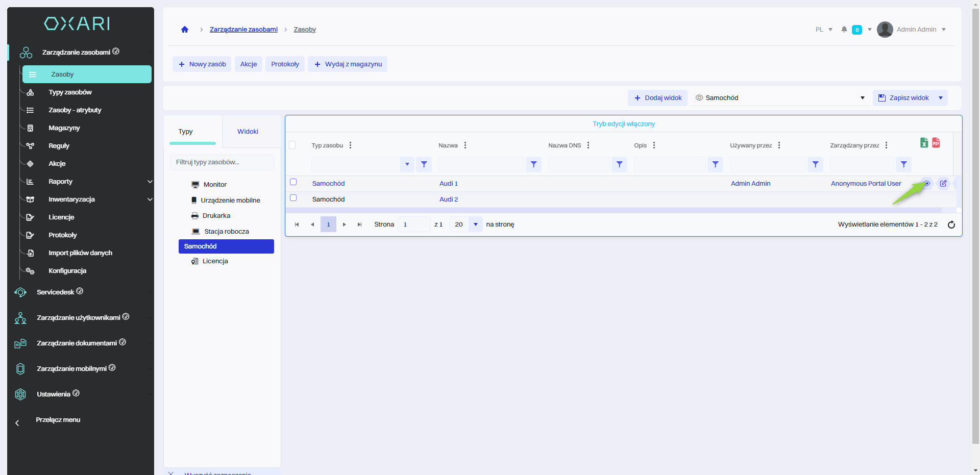Open filter for Nazwa column
Screen dimensions: 980x475
point(533,164)
